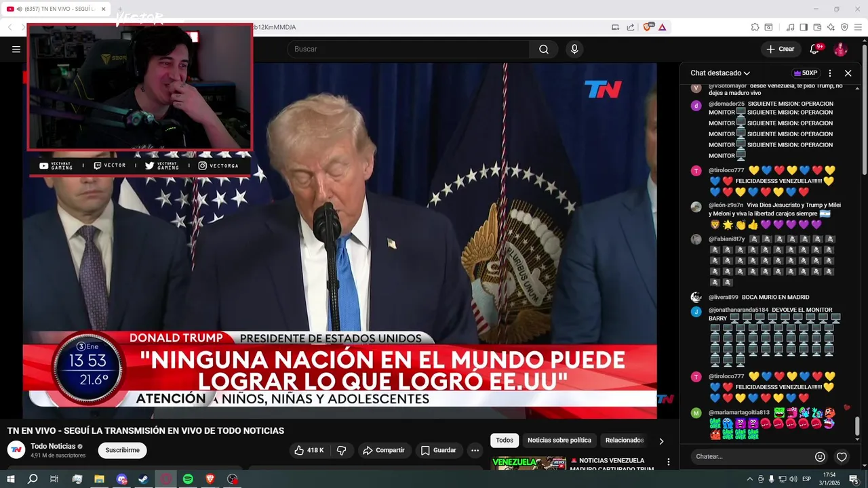Open the chat emoji picker
This screenshot has height=488, width=868.
[x=820, y=457]
